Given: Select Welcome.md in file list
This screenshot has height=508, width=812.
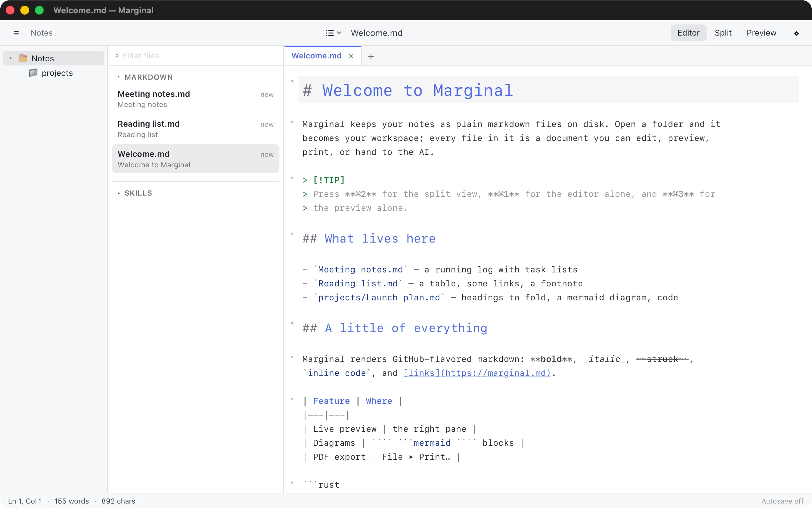Looking at the screenshot, I should 196,159.
